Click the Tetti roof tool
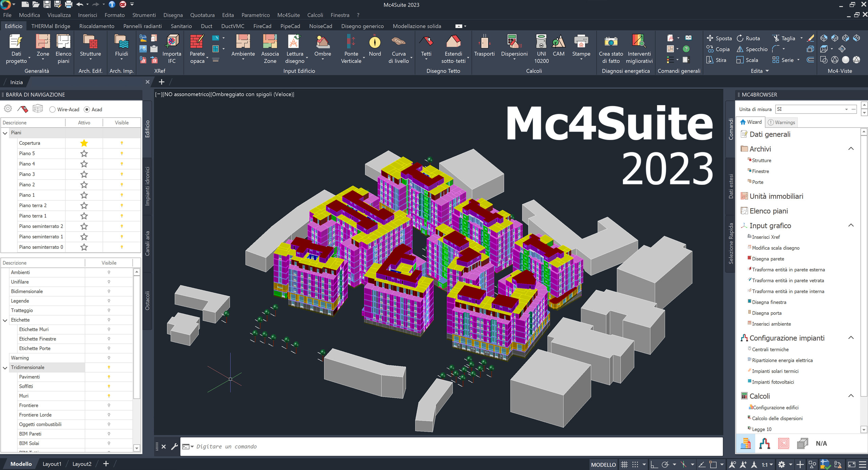Viewport: 868px width, 470px height. point(426,47)
